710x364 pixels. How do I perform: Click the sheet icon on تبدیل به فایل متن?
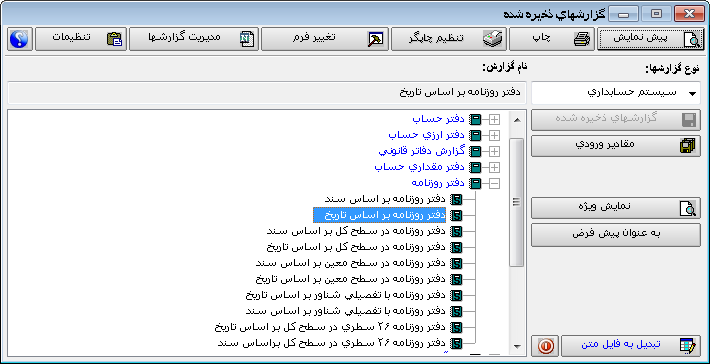point(687,346)
